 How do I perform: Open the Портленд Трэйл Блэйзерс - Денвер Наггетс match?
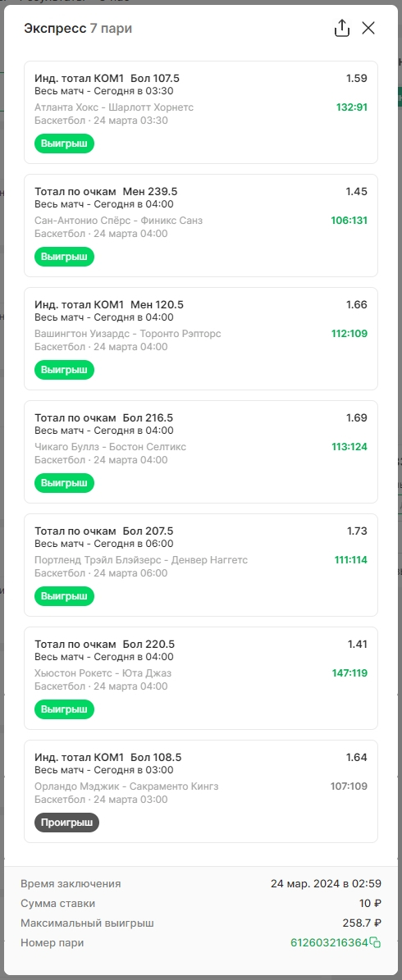click(x=141, y=559)
